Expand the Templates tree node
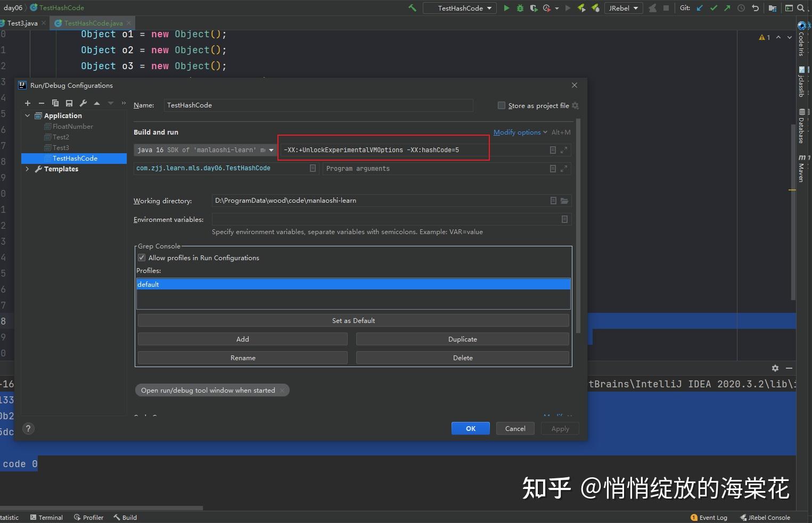812x523 pixels. (x=28, y=169)
